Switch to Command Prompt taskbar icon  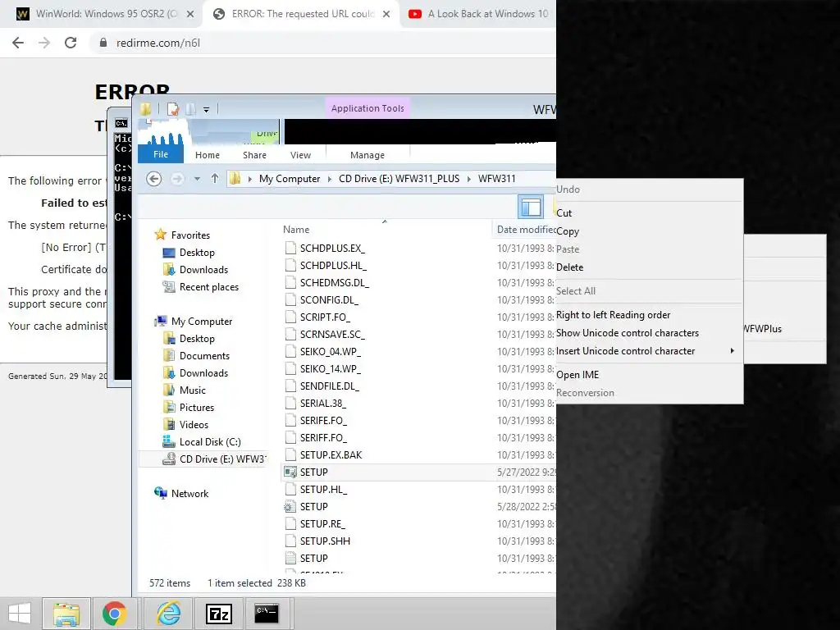pos(267,614)
